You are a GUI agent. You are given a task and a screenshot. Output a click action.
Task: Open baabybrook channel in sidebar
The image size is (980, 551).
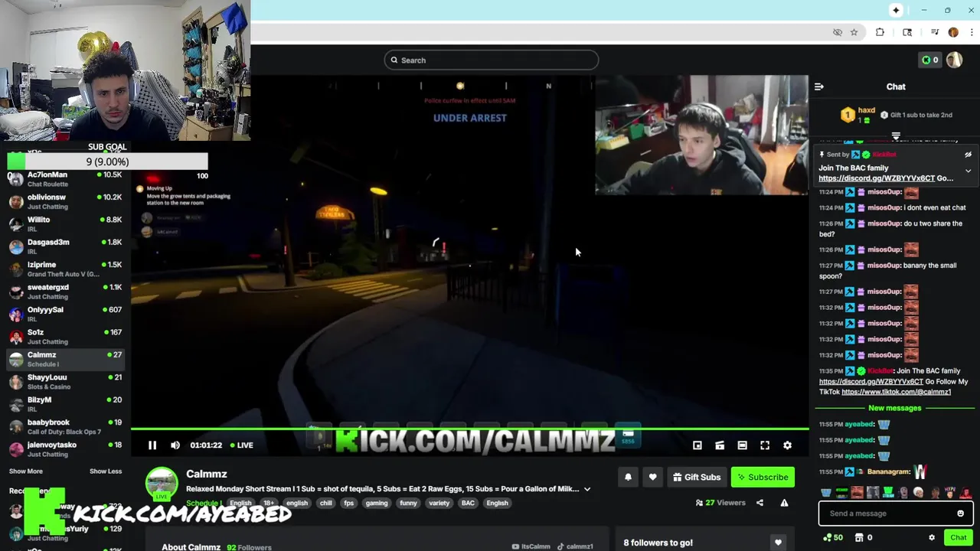[64, 427]
